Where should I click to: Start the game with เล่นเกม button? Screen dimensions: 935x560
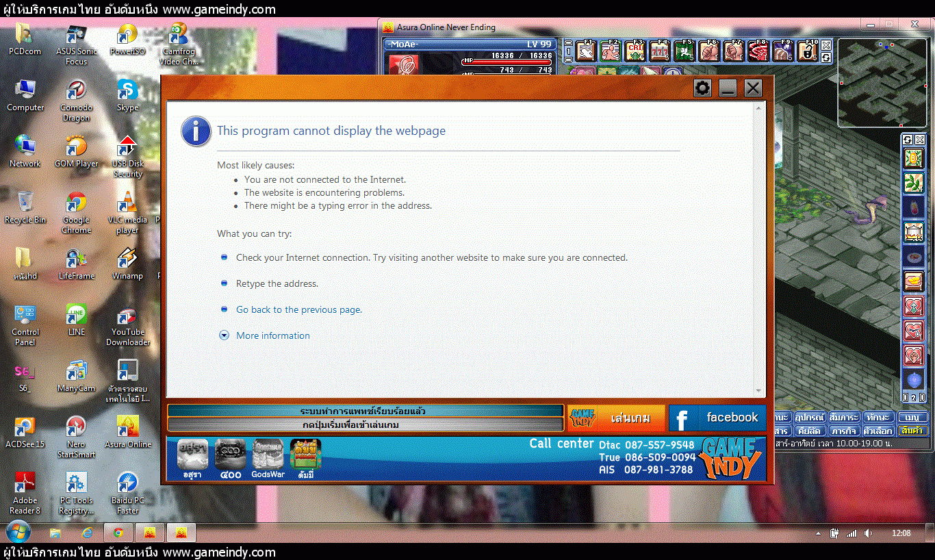(616, 418)
